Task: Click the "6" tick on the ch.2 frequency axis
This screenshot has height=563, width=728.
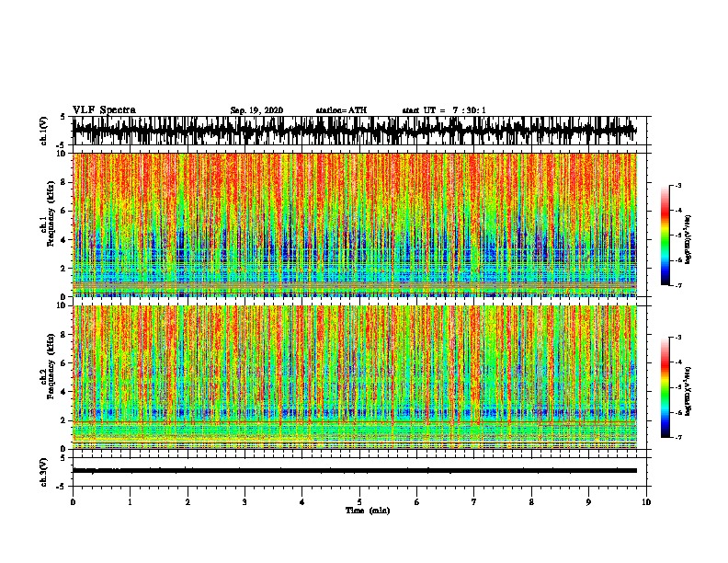Action: [64, 363]
